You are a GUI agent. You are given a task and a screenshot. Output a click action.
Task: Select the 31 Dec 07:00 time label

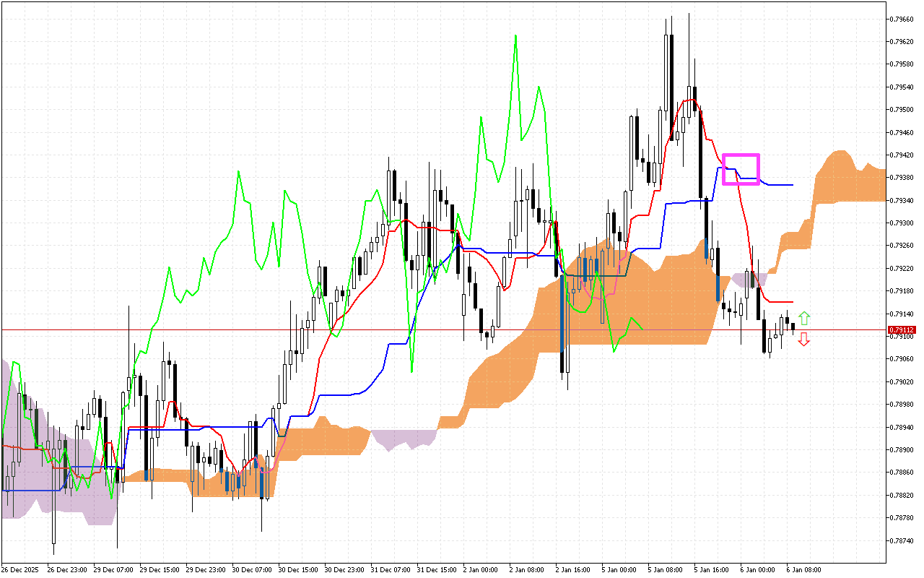coord(390,569)
